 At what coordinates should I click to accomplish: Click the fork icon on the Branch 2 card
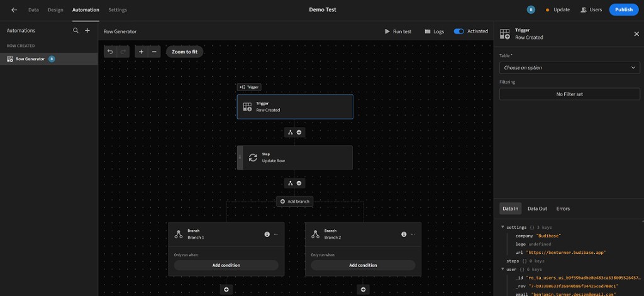coord(316,234)
